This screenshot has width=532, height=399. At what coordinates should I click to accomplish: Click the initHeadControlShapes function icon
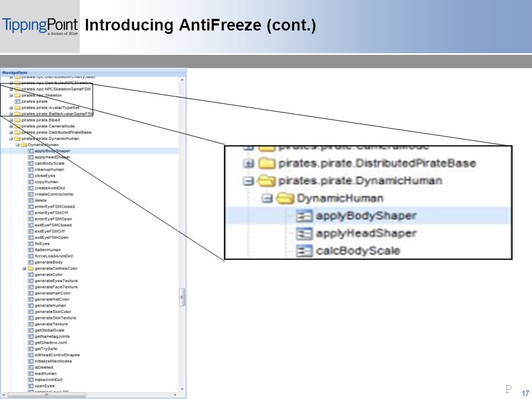point(30,355)
